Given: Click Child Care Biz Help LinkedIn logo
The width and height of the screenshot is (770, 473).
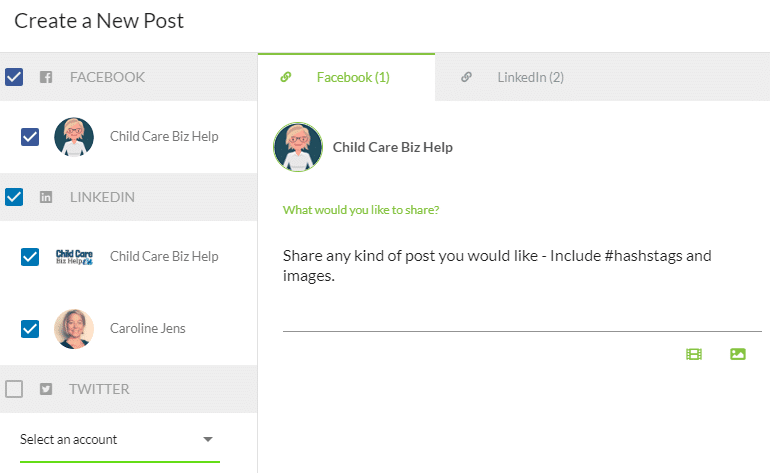Looking at the screenshot, I should tap(74, 257).
